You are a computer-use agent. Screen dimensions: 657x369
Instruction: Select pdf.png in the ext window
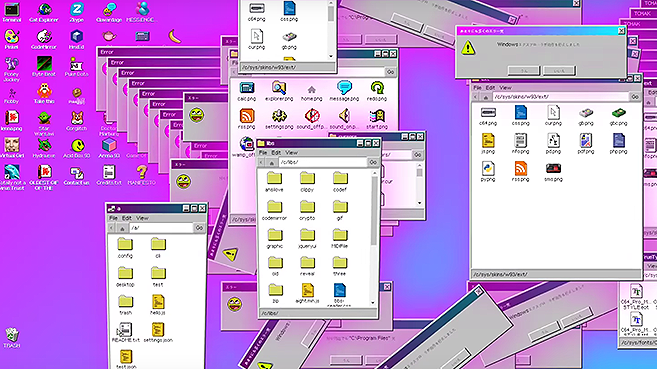click(586, 144)
